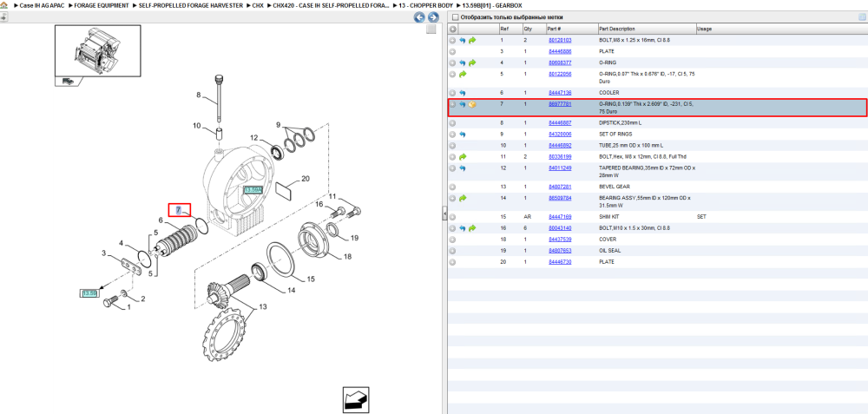Click the parts list settings icon at far right

(861, 17)
